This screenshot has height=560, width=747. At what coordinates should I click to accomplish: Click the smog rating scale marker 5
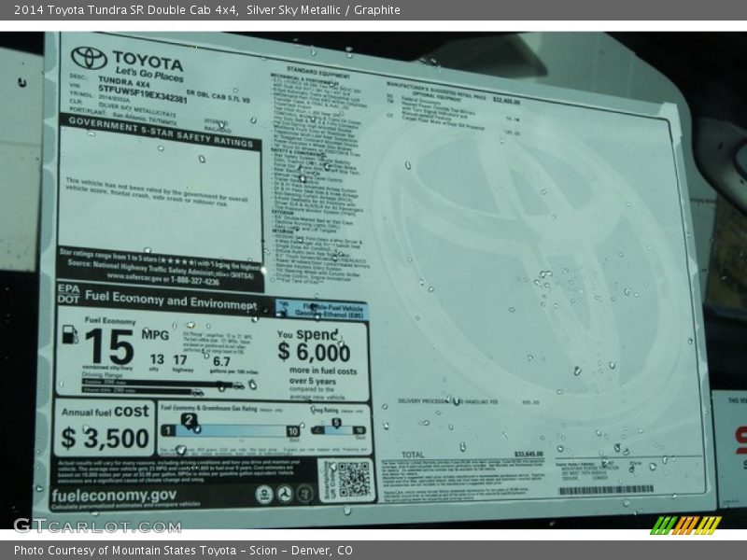pos(336,423)
